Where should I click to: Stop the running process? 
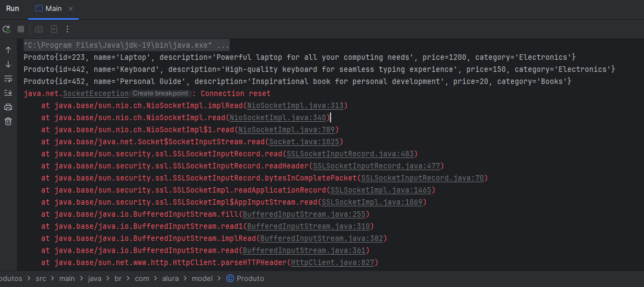pos(20,29)
